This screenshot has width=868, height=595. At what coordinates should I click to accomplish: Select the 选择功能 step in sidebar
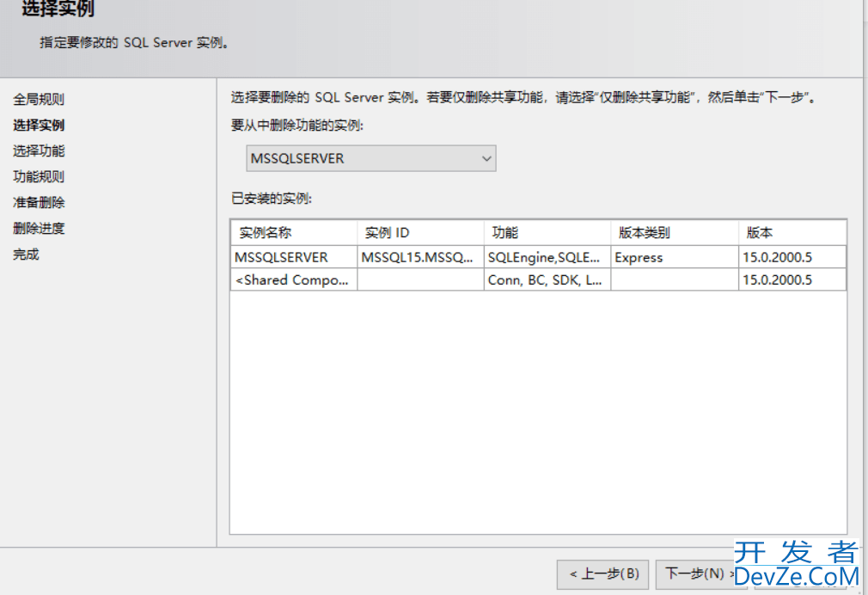(39, 150)
